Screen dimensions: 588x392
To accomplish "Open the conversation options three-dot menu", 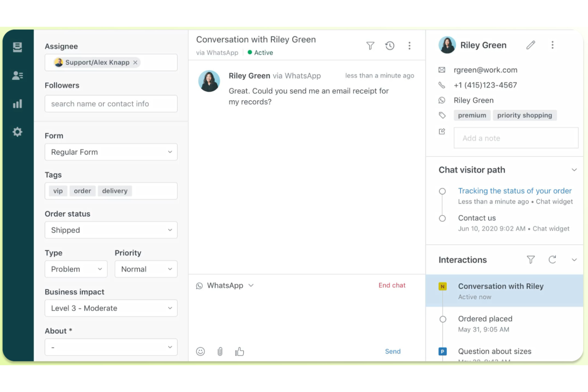I will 410,46.
